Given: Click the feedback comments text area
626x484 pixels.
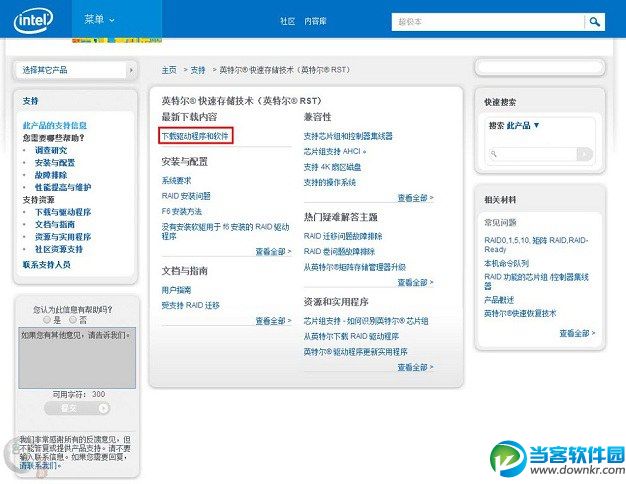Looking at the screenshot, I should coord(77,358).
